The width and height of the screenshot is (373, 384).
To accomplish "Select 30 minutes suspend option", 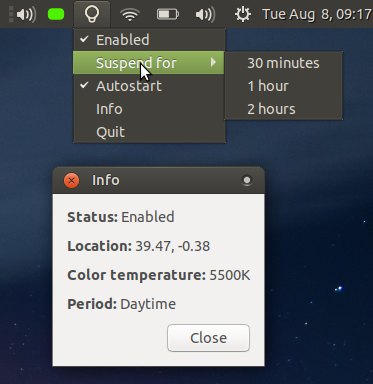I will pyautogui.click(x=284, y=63).
